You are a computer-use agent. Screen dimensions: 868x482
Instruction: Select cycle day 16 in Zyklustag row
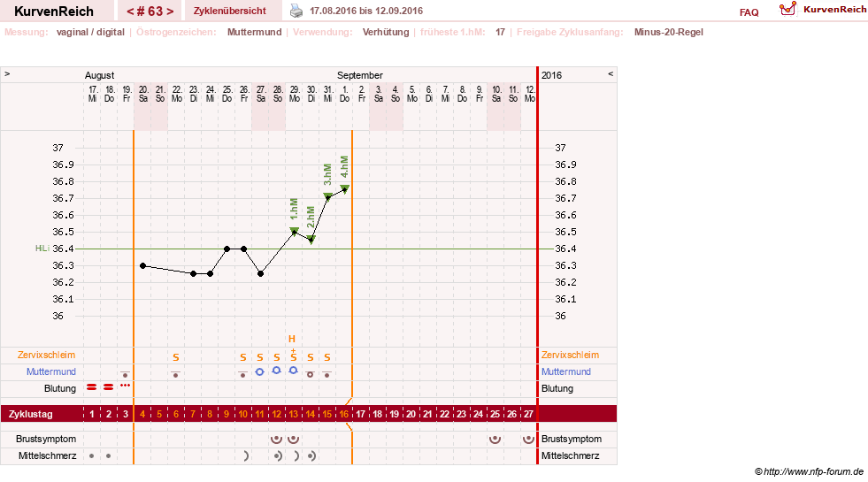coord(344,414)
